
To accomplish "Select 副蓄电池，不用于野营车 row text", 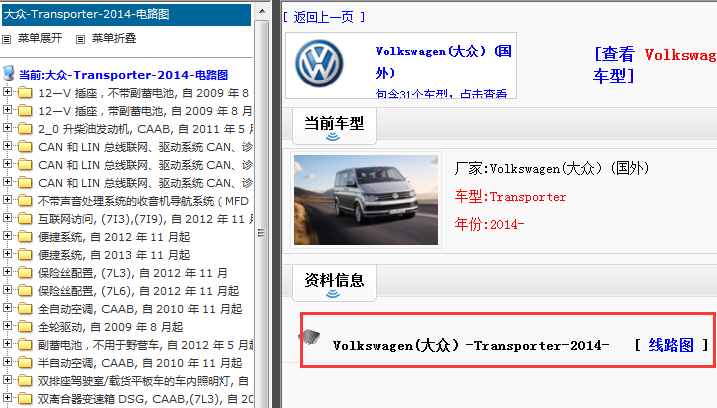I will (x=145, y=345).
